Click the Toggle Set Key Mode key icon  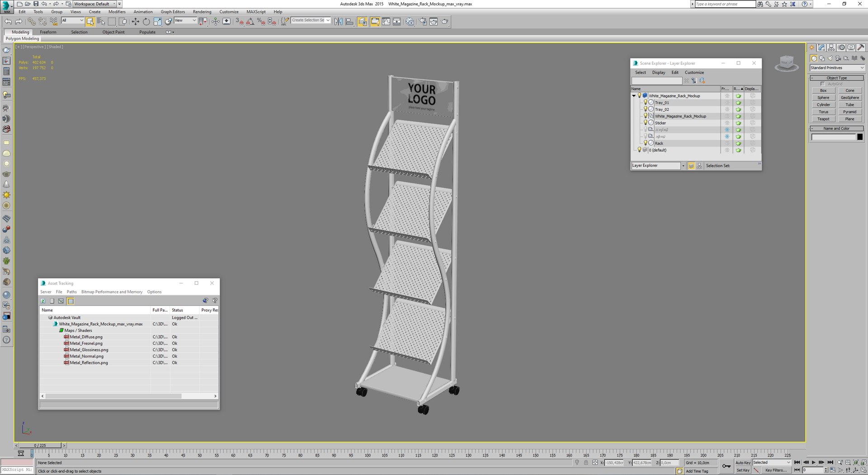(726, 466)
